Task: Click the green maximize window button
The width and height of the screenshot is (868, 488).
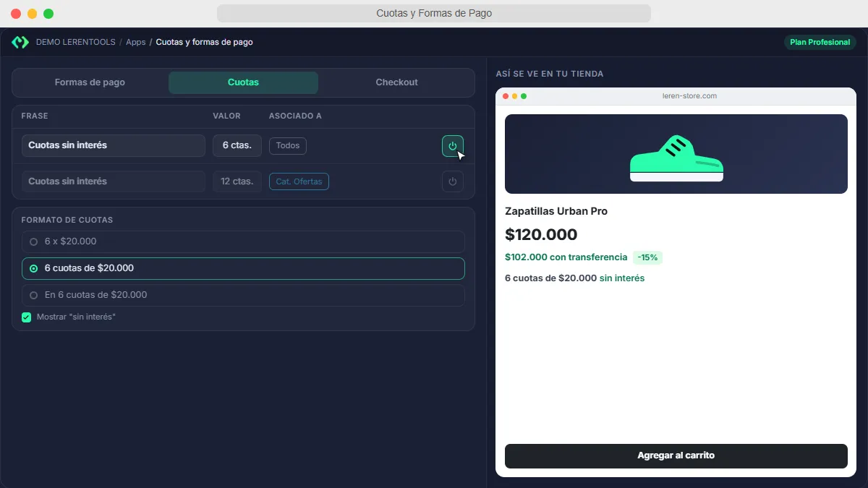Action: pos(48,14)
